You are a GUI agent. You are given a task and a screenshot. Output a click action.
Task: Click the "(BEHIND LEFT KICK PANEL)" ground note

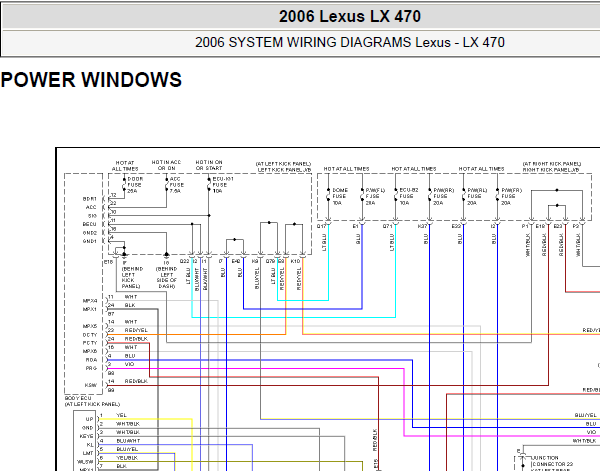(x=132, y=275)
